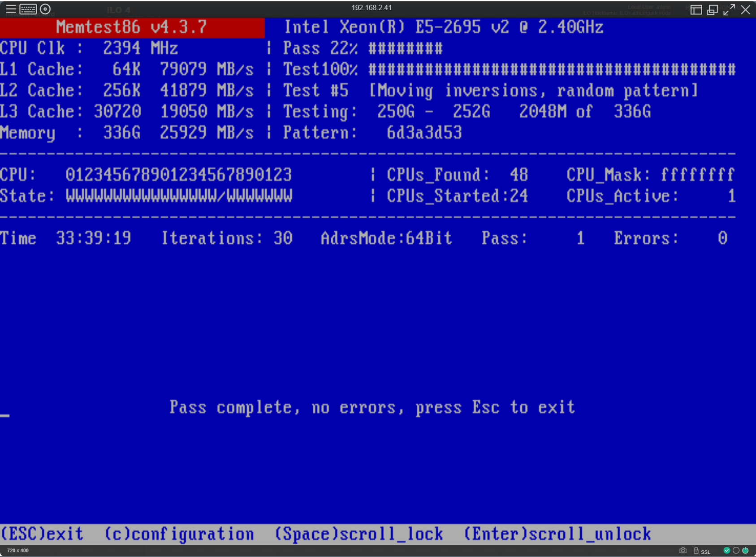Click the Iterations: 30 readout
This screenshot has width=756, height=557.
[x=227, y=238]
